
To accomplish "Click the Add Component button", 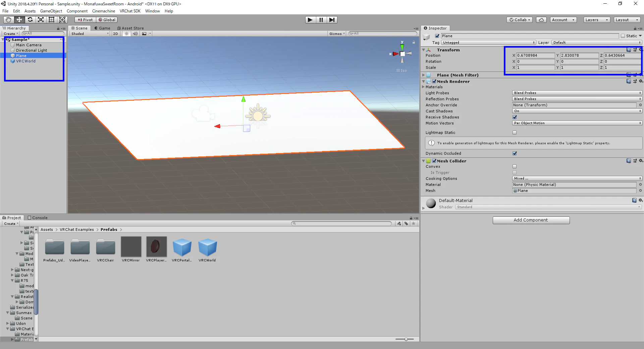I will pyautogui.click(x=531, y=220).
